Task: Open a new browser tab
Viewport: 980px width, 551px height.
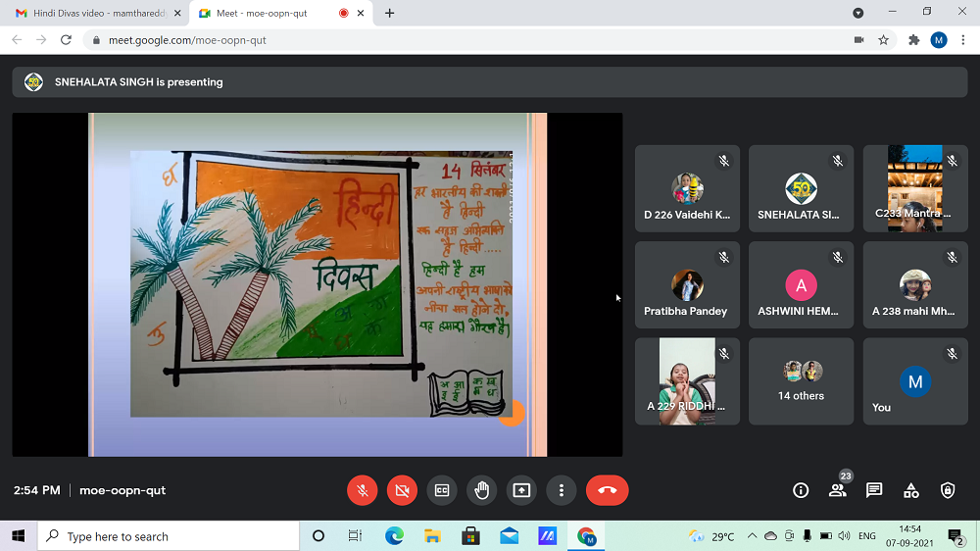Action: [x=390, y=14]
